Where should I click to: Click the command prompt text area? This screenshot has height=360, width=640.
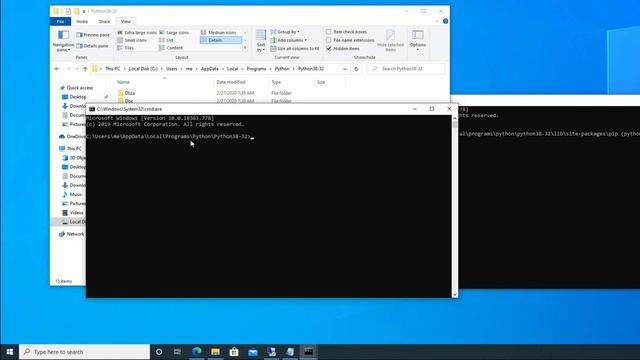coord(269,206)
